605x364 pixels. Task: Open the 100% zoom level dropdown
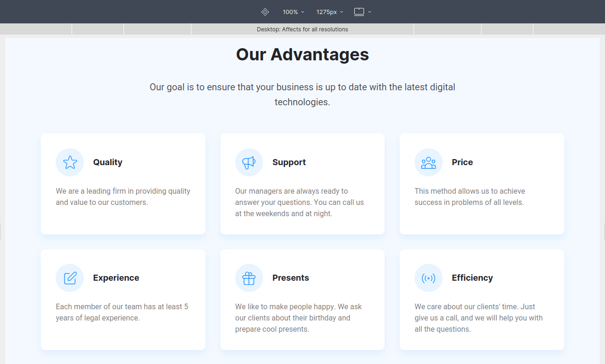pyautogui.click(x=293, y=12)
